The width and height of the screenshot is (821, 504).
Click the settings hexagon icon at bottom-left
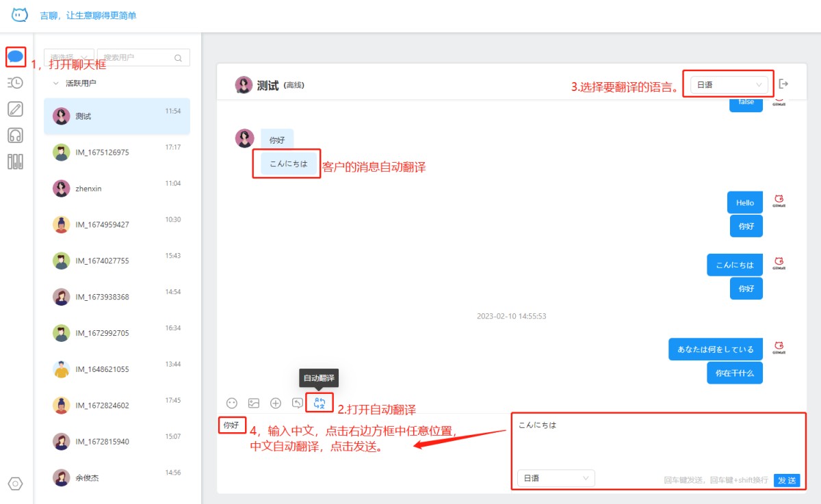[x=15, y=483]
